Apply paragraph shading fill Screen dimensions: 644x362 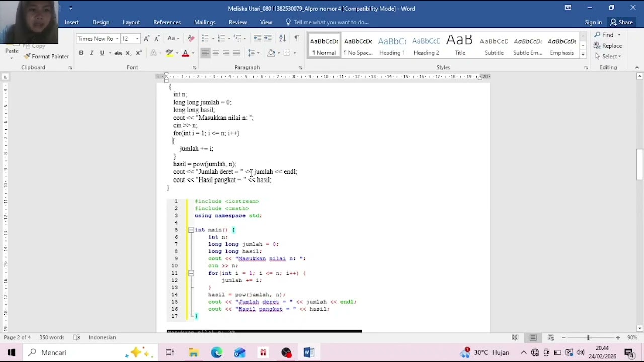[x=271, y=53]
